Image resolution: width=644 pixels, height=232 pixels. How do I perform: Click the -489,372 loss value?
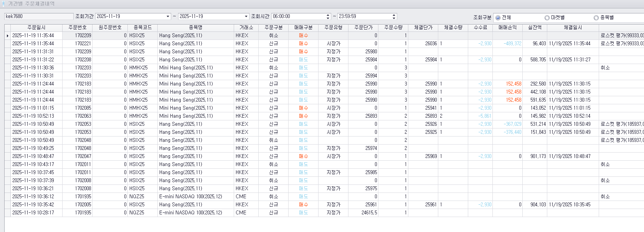pos(512,43)
